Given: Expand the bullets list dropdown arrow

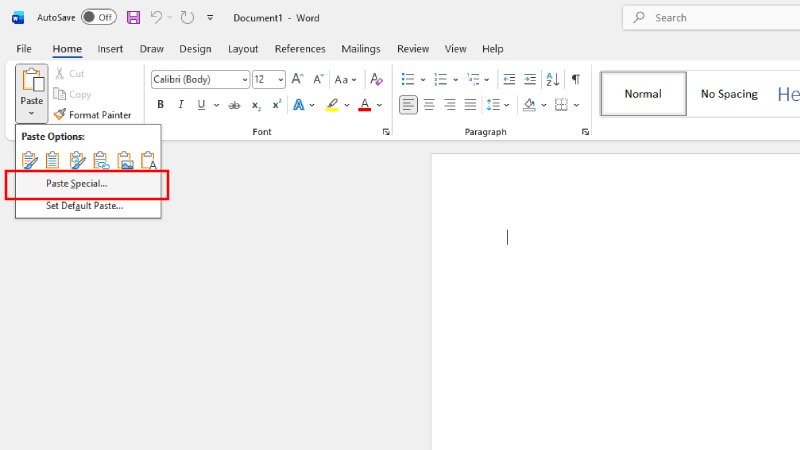Looking at the screenshot, I should [x=424, y=80].
